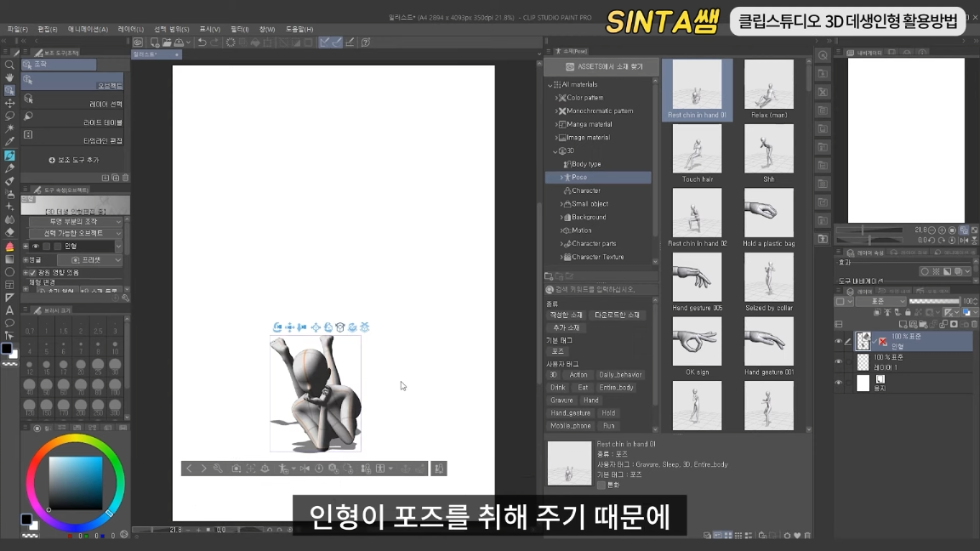Screen dimensions: 980x551
Task: Click camera preset icon on object launcher
Action: click(236, 469)
